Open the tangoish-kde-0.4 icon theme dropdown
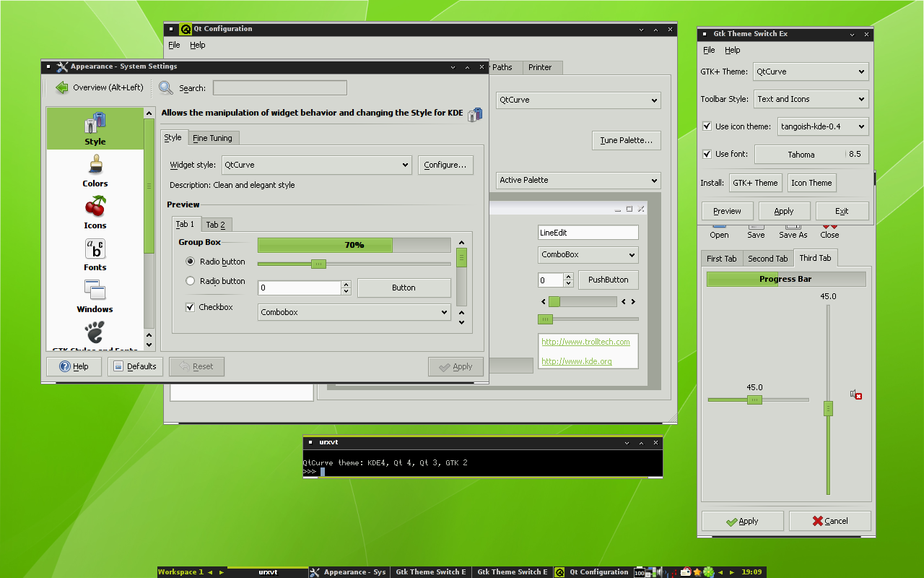This screenshot has width=924, height=578. pos(823,126)
